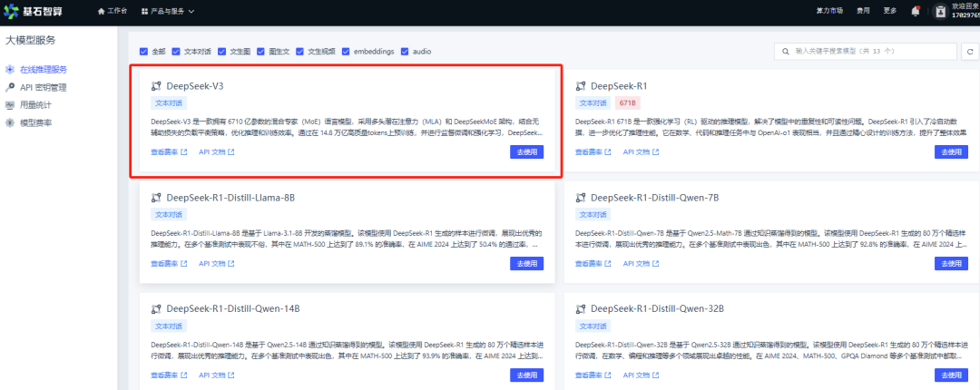Image resolution: width=980 pixels, height=390 pixels.
Task: Click the 文本对话 tag on DeepSeek-V3 card
Action: [169, 103]
